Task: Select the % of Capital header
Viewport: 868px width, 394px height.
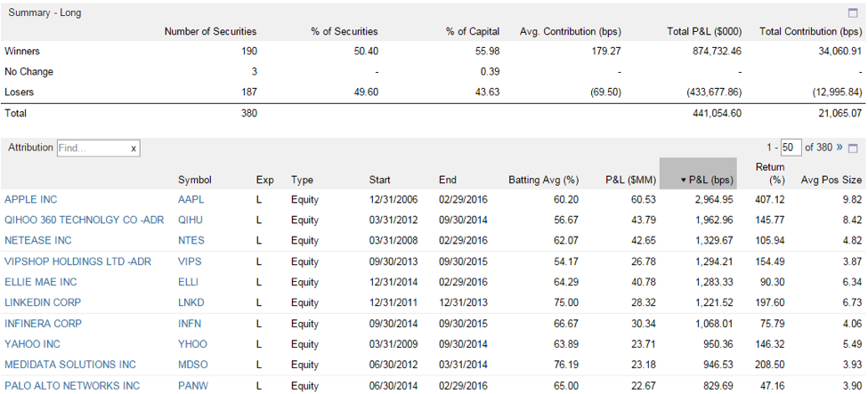Action: click(x=473, y=31)
